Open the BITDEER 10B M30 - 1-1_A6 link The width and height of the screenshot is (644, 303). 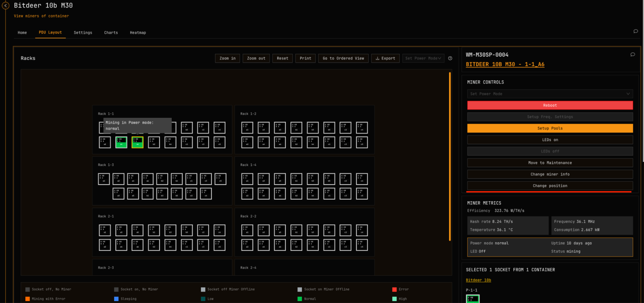(x=505, y=65)
